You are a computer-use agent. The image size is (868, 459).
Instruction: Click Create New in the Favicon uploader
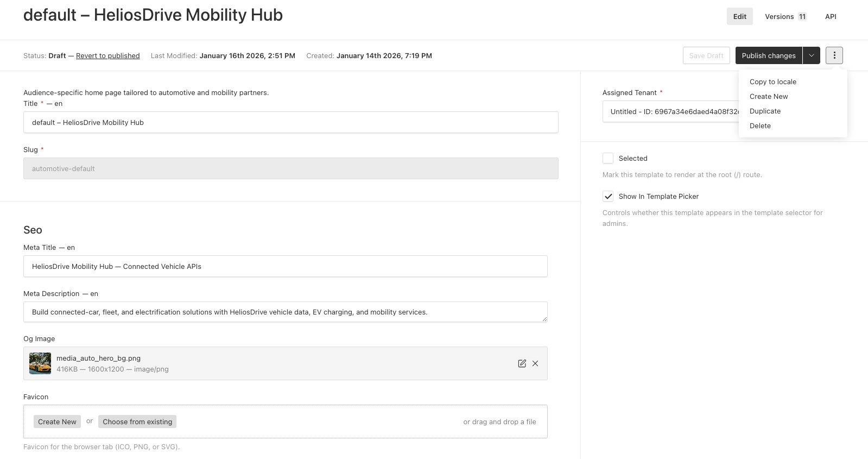pos(57,422)
